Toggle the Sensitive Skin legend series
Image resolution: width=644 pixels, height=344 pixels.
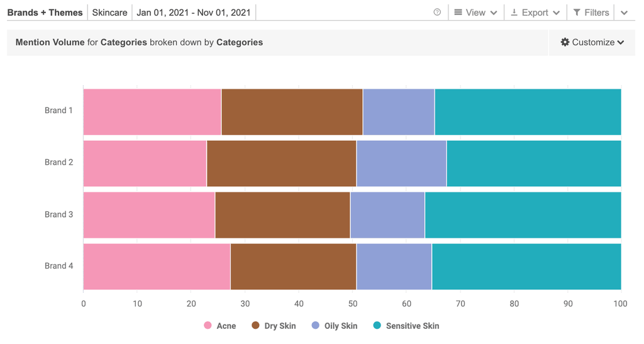coord(412,326)
